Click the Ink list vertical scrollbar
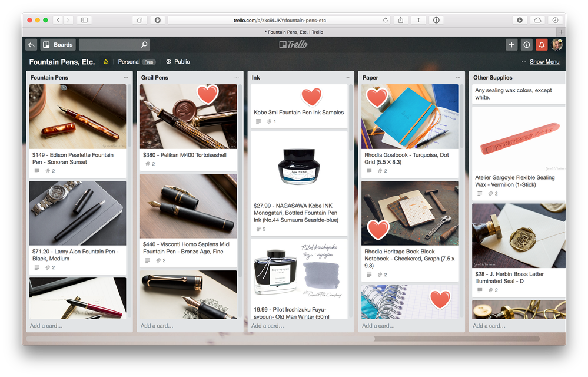The height and width of the screenshot is (377, 588). pos(351,118)
